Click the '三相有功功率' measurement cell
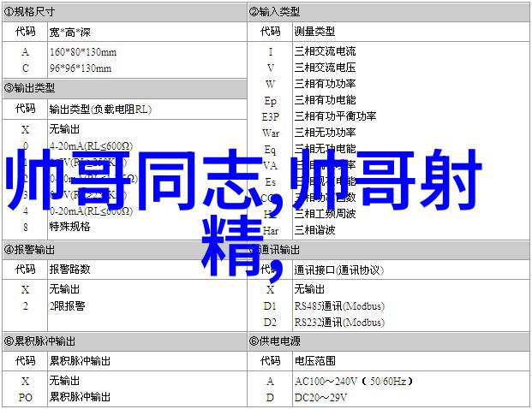Image resolution: width=532 pixels, height=409 pixels. [325, 84]
